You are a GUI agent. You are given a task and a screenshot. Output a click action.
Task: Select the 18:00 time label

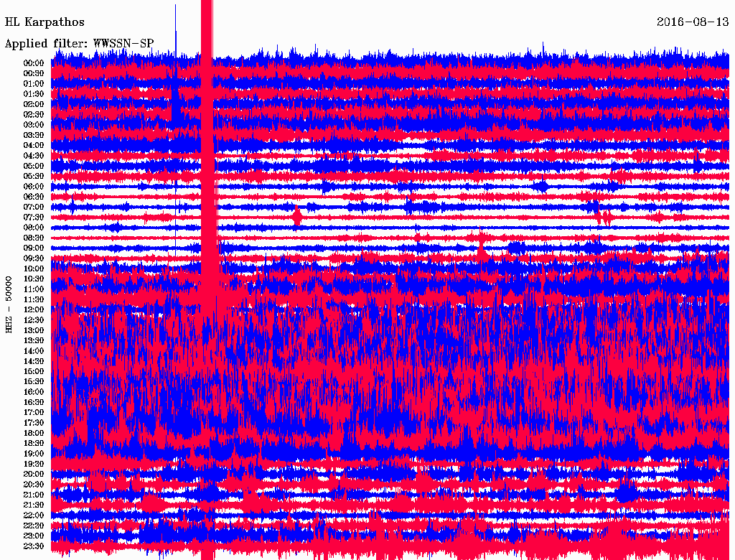(34, 433)
